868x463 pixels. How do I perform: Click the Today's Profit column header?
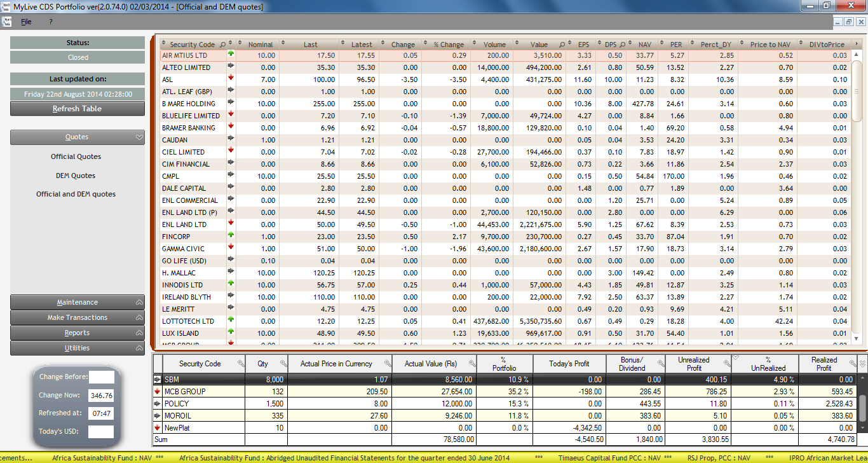click(569, 364)
